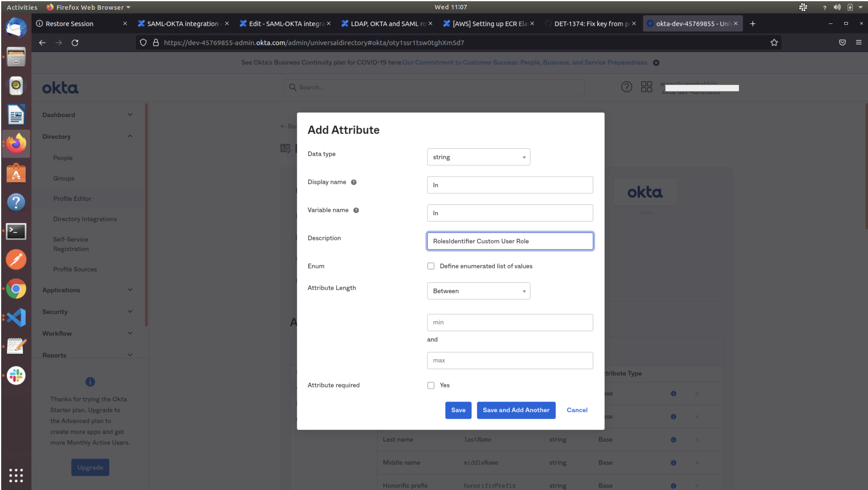Viewport: 868px width, 490px height.
Task: Open the Data type string dropdown
Action: coord(478,157)
